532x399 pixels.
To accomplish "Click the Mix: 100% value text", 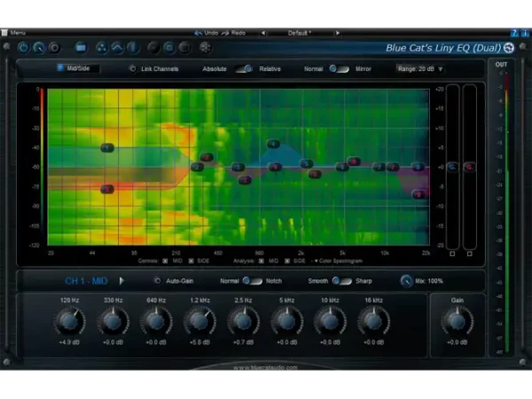I will (429, 281).
